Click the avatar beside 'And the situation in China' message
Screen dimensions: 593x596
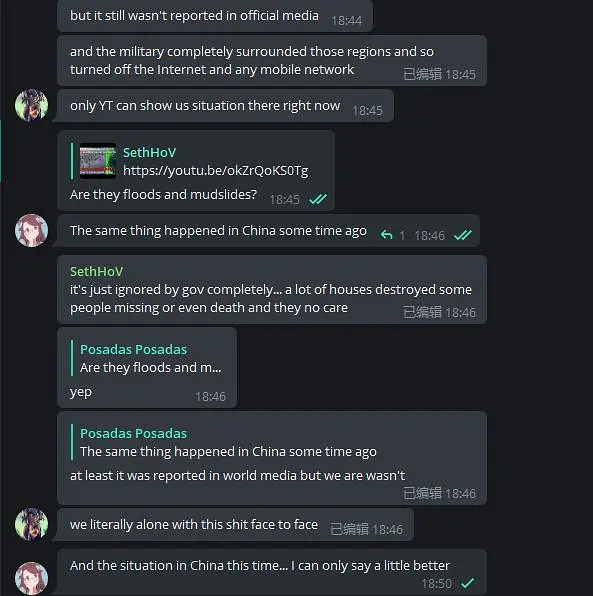tap(32, 578)
